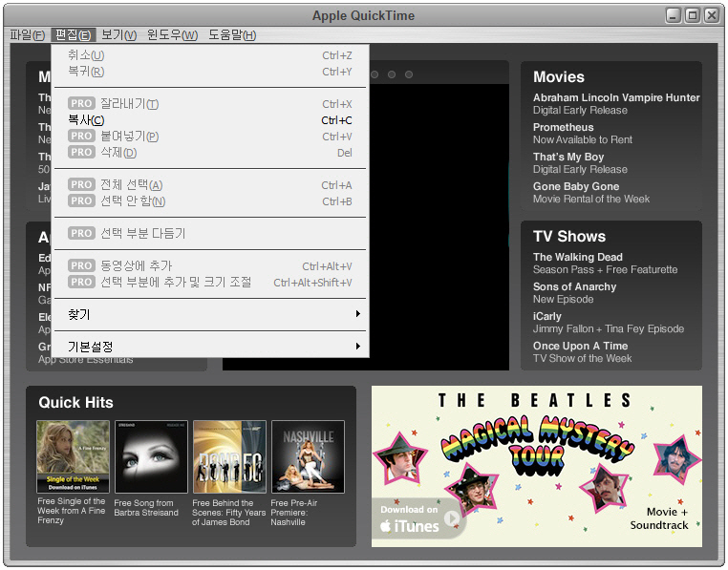Click Single of the Week thumbnail
Screen dimensions: 728x570
click(73, 456)
